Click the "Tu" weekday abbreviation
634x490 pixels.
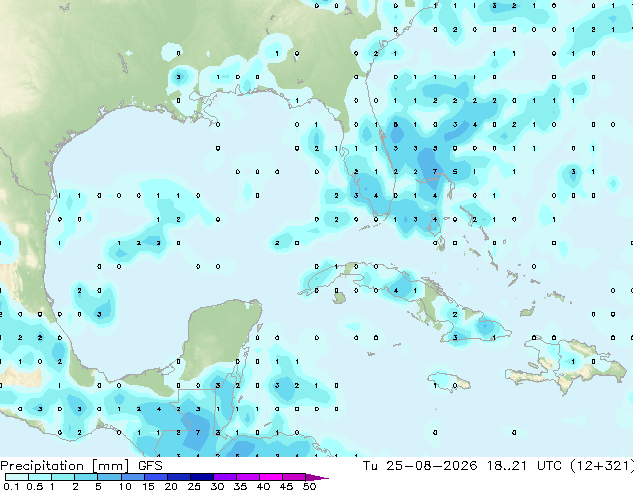pyautogui.click(x=370, y=466)
